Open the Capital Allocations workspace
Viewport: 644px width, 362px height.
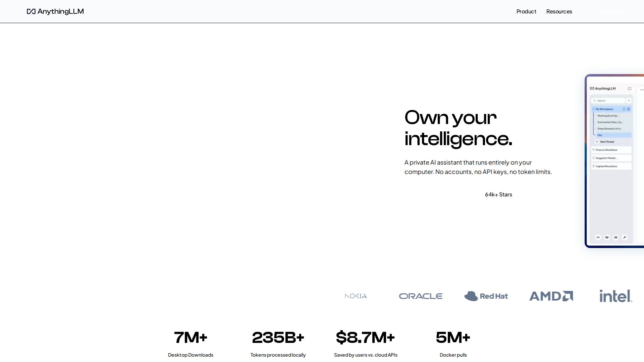tap(611, 166)
